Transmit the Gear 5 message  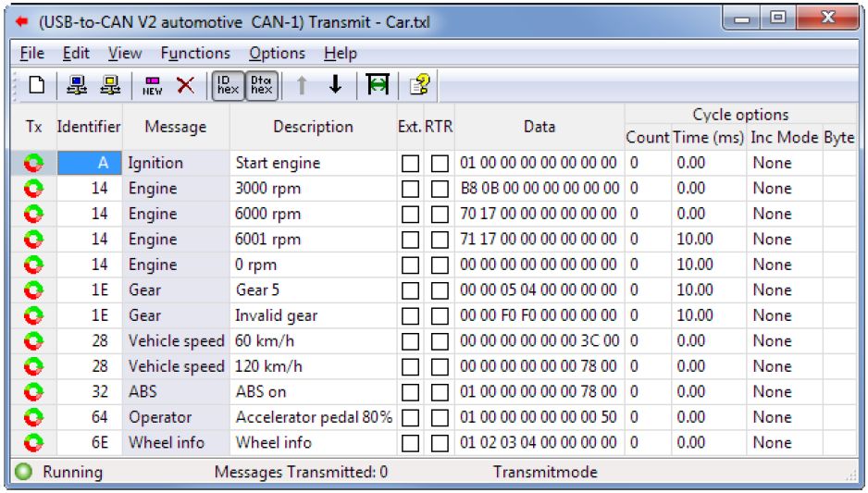pyautogui.click(x=33, y=290)
